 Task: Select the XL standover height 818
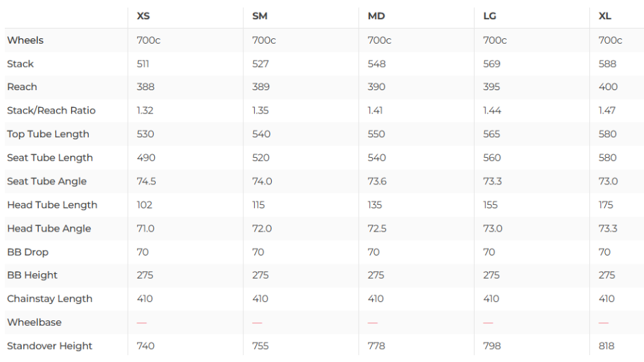coord(607,346)
